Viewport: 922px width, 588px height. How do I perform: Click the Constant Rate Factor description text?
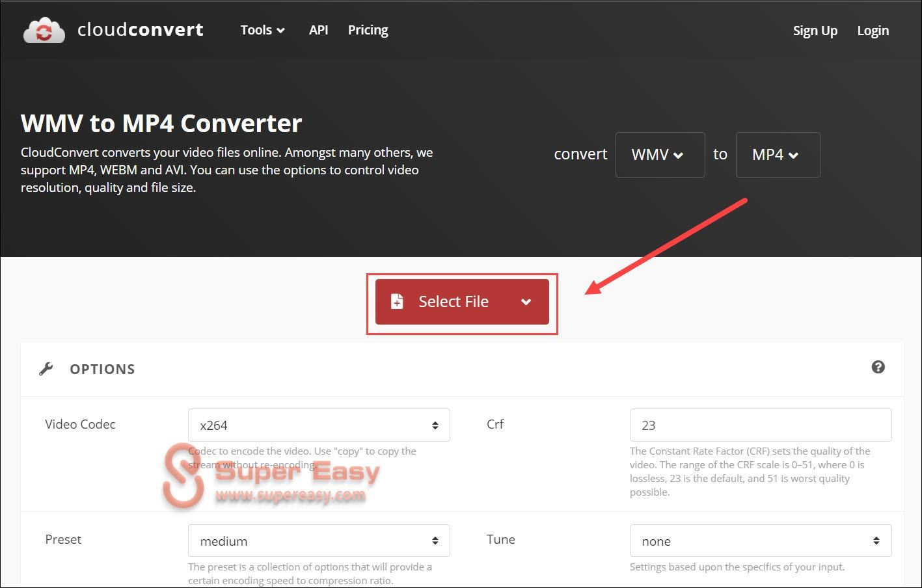[x=750, y=472]
